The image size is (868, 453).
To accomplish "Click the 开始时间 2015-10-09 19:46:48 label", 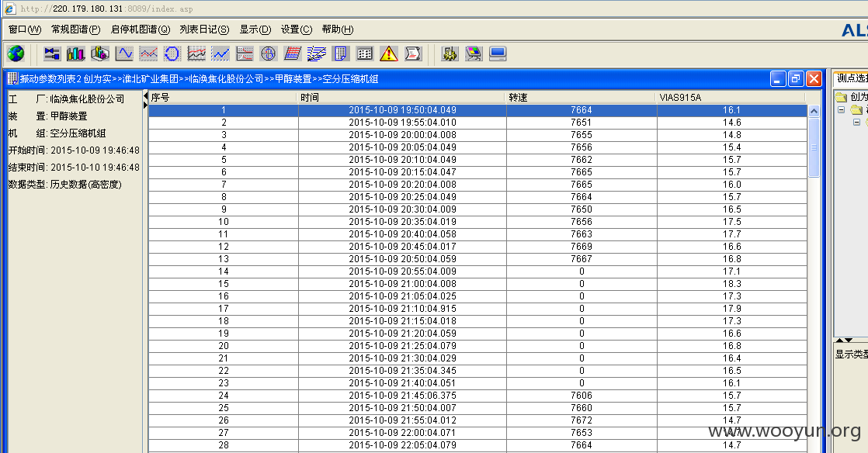I will 74,150.
